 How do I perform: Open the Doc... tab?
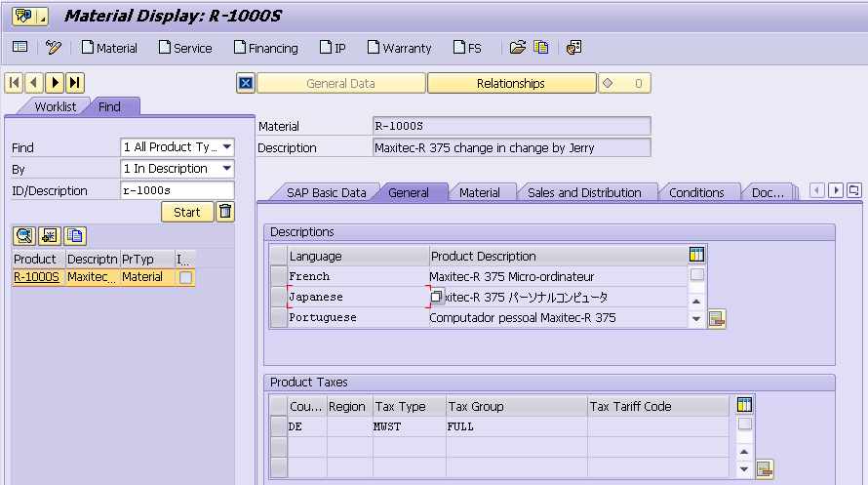point(768,192)
